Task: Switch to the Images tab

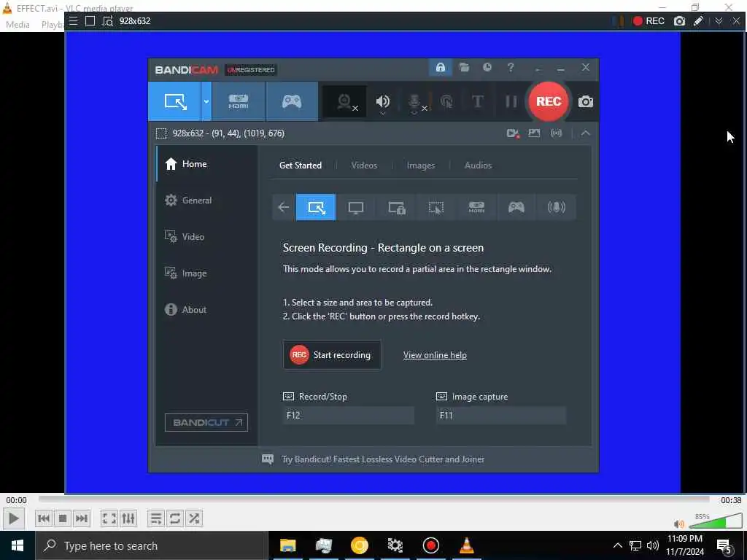Action: coord(420,166)
